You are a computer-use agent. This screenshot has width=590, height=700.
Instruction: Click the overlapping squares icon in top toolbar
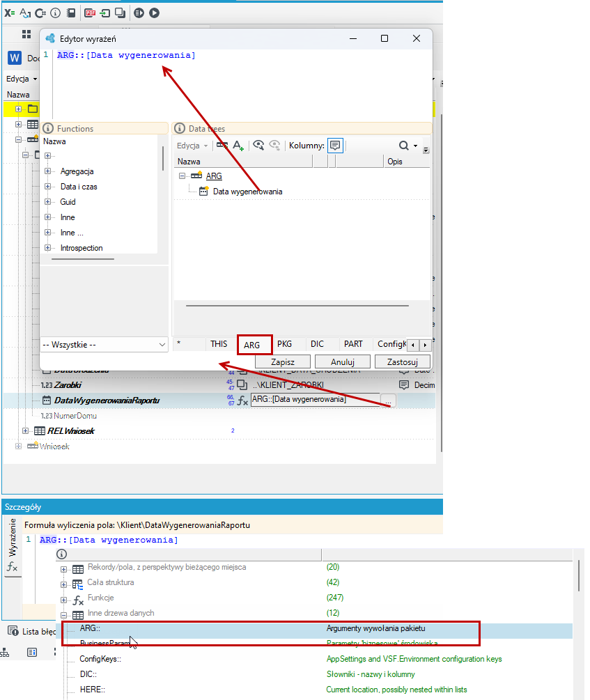(120, 13)
